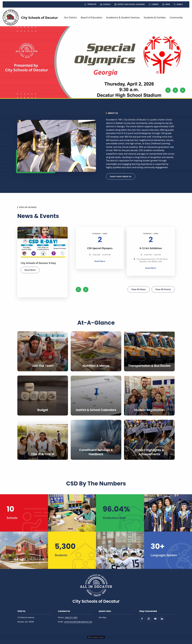Image resolution: width=192 pixels, height=644 pixels.
Task: Open the Transportation & Bus Routes tile
Action: pyautogui.click(x=149, y=351)
